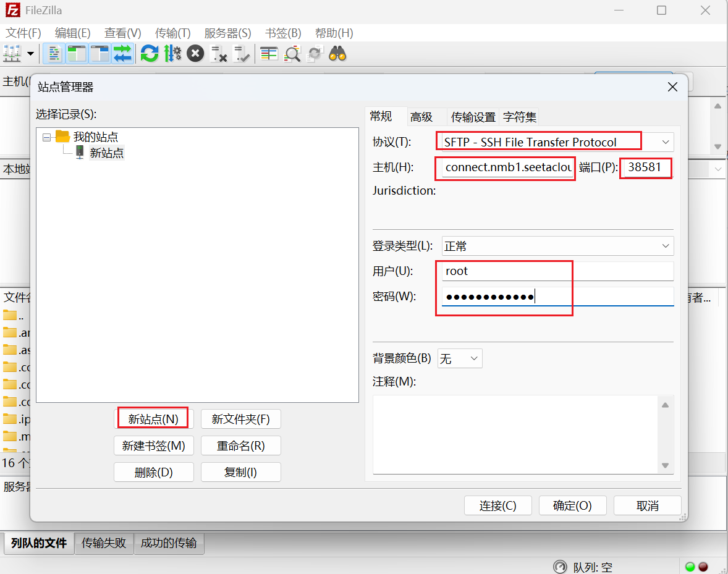The height and width of the screenshot is (574, 728).
Task: Click the 连接(C) connect button
Action: [x=497, y=505]
